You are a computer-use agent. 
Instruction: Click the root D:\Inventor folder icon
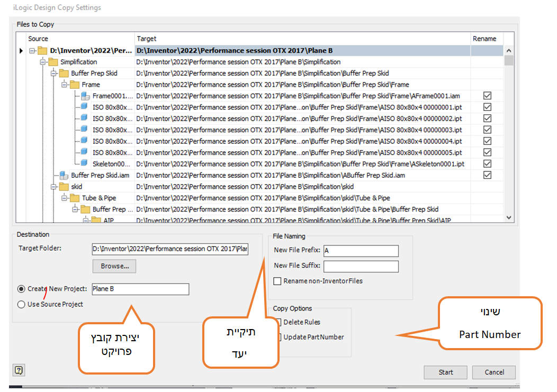click(42, 51)
